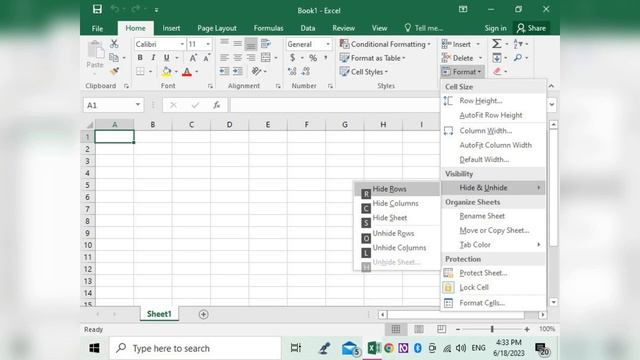Toggle Underline formatting
This screenshot has height=360, width=640.
pyautogui.click(x=166, y=58)
